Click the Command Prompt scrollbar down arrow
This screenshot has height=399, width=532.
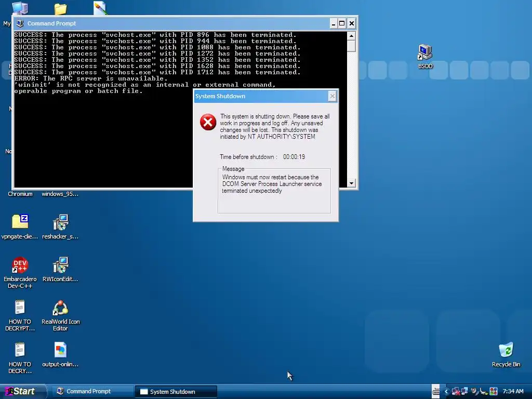pyautogui.click(x=351, y=183)
